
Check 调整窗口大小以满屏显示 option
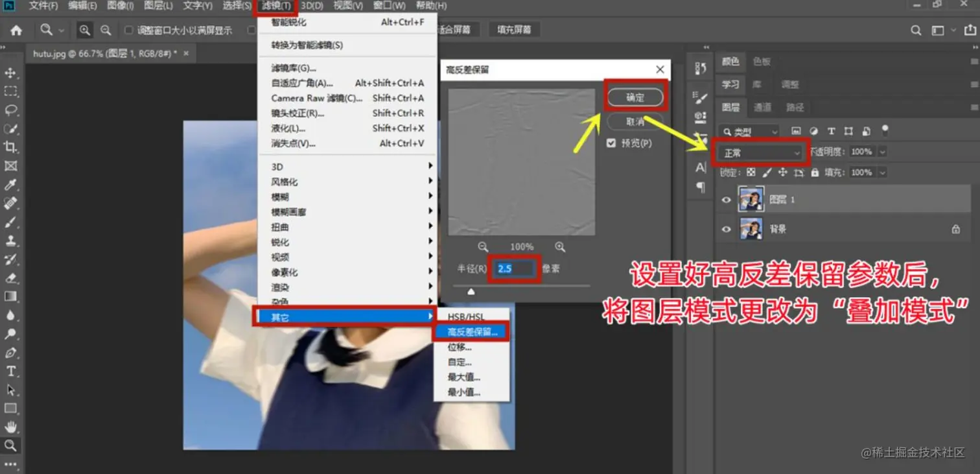pos(128,30)
